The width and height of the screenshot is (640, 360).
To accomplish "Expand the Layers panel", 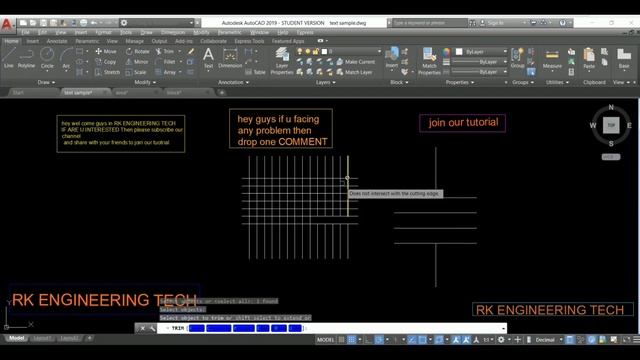I will coord(325,82).
